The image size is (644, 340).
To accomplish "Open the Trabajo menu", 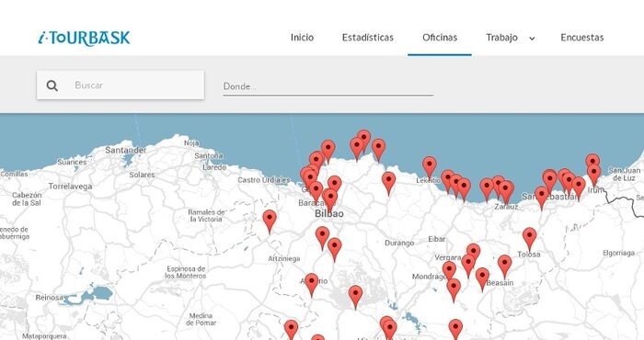I will [501, 38].
